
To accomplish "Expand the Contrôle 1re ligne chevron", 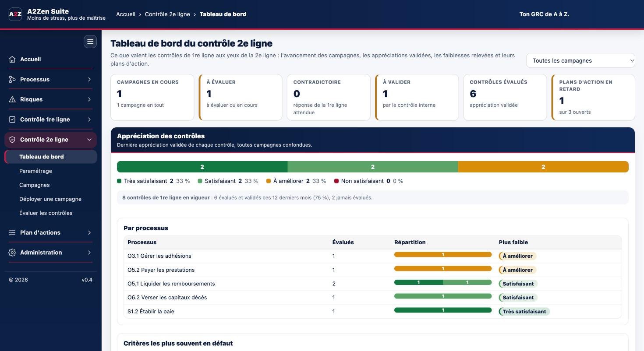I will tap(89, 119).
